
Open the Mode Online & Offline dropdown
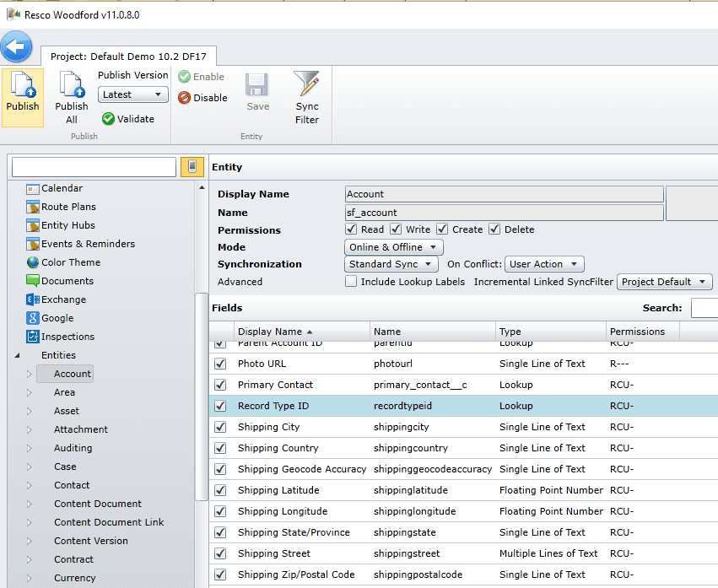pyautogui.click(x=393, y=247)
